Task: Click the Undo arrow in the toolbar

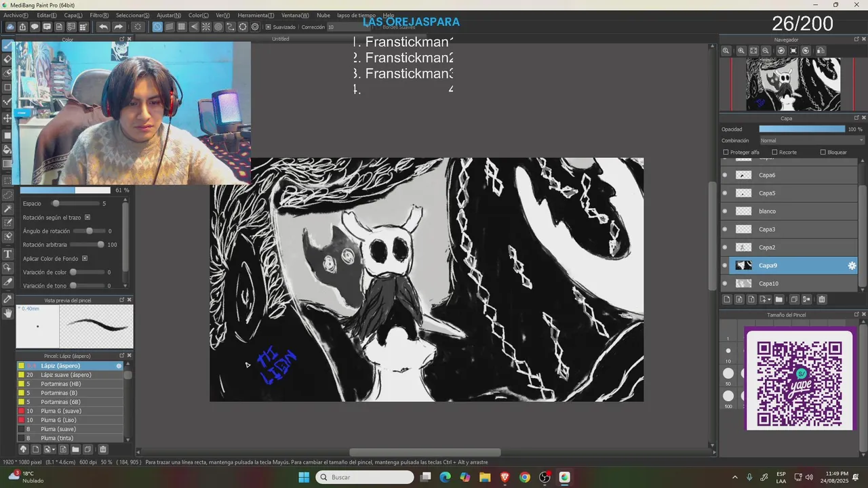Action: [x=103, y=27]
